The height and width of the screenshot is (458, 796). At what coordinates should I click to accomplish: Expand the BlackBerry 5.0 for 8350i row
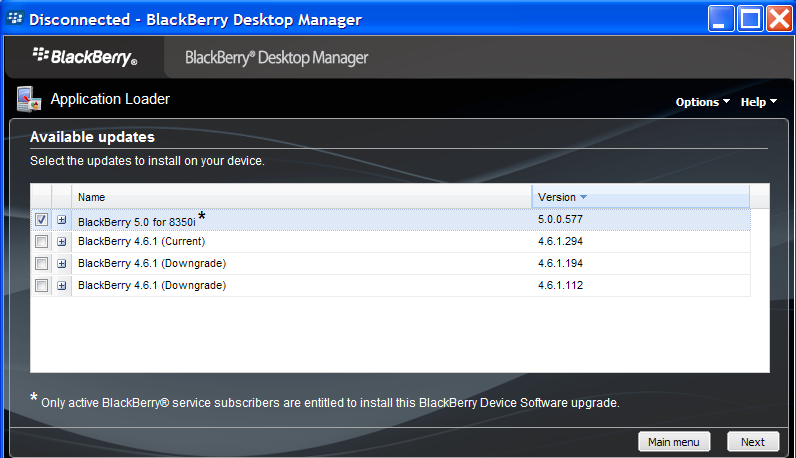click(61, 220)
